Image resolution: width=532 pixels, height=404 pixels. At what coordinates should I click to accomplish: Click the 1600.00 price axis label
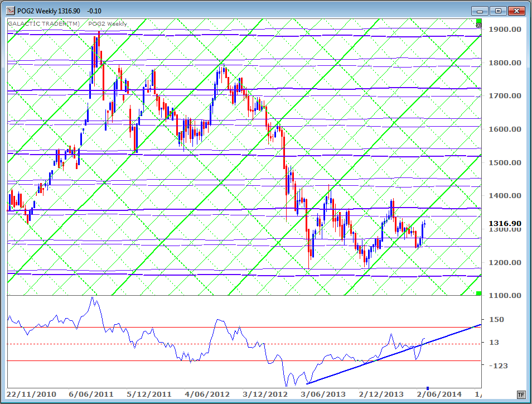(x=505, y=129)
